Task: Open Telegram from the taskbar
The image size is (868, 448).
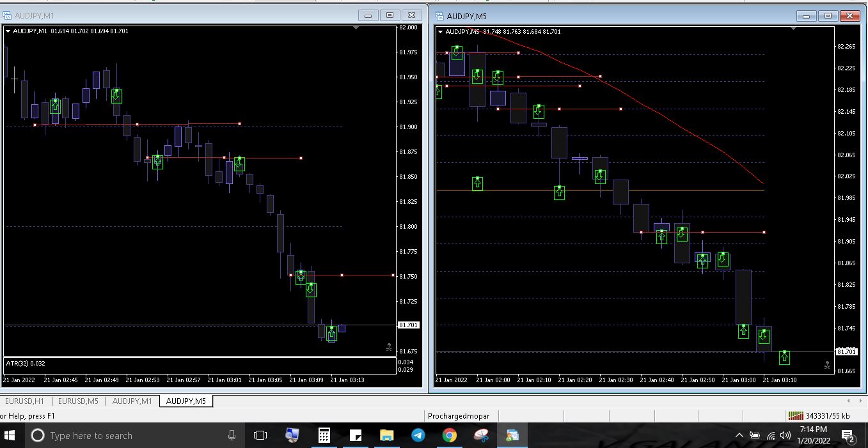Action: (418, 435)
